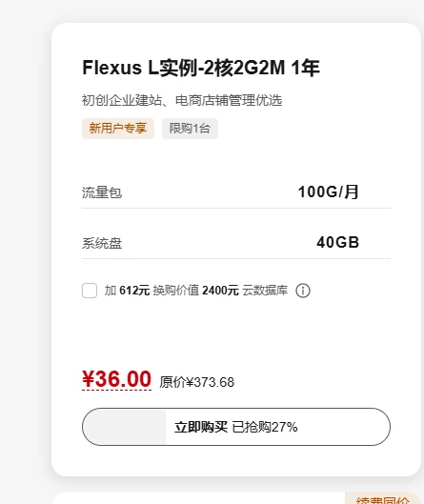This screenshot has width=424, height=504.
Task: Click the 换购价值 2400元 云数据库 label
Action: point(220,291)
